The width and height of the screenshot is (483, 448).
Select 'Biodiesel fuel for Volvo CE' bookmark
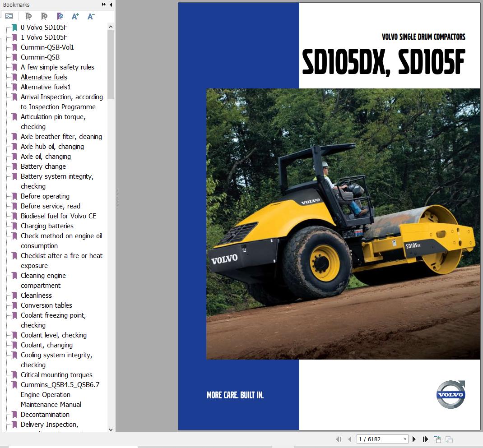click(x=58, y=216)
